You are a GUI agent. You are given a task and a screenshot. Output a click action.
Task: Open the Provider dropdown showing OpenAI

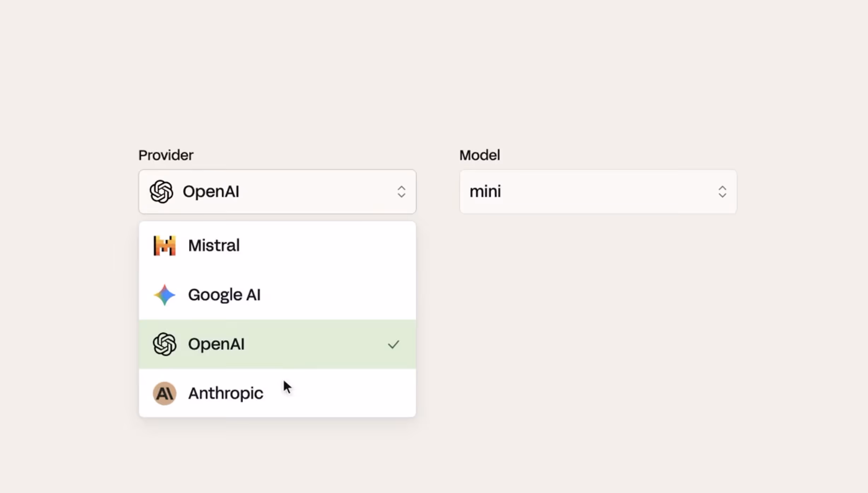tap(277, 192)
